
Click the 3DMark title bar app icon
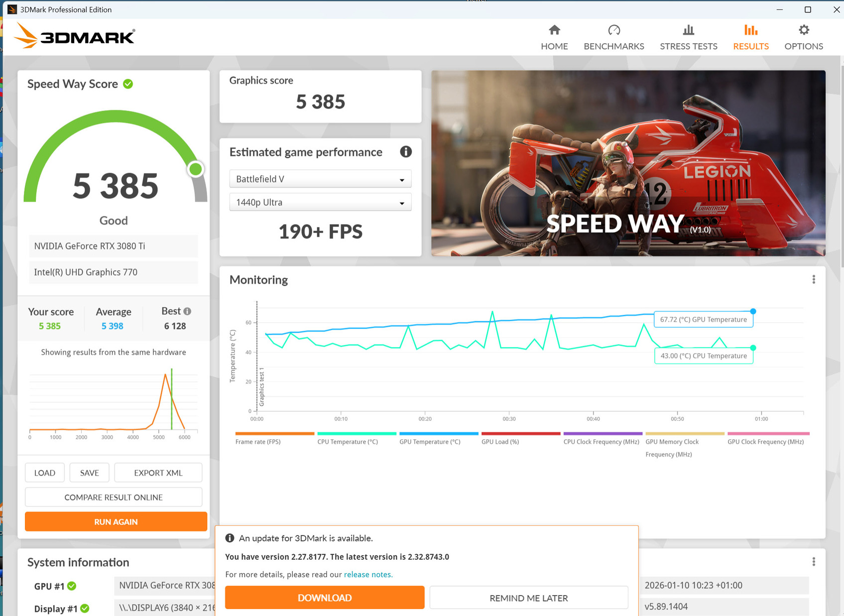12,9
